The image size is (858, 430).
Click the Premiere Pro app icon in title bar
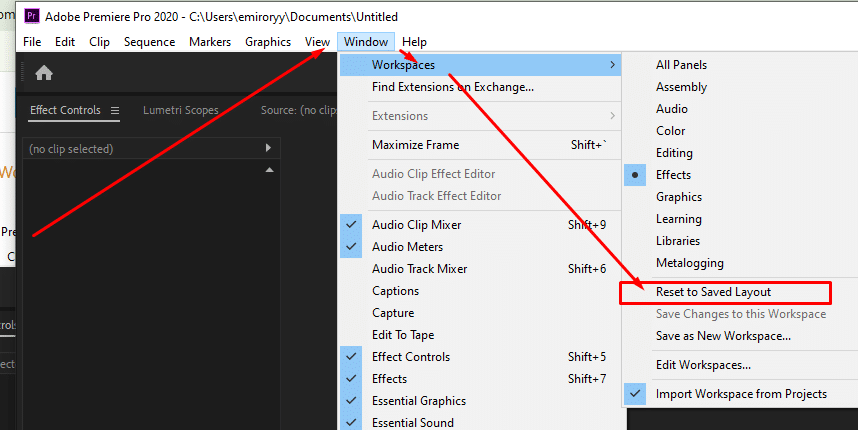tap(31, 16)
